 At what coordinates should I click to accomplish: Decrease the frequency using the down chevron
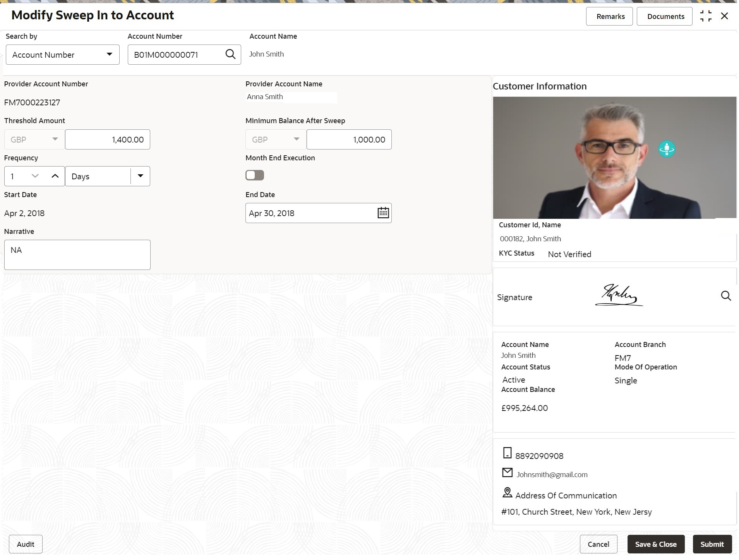tap(35, 176)
